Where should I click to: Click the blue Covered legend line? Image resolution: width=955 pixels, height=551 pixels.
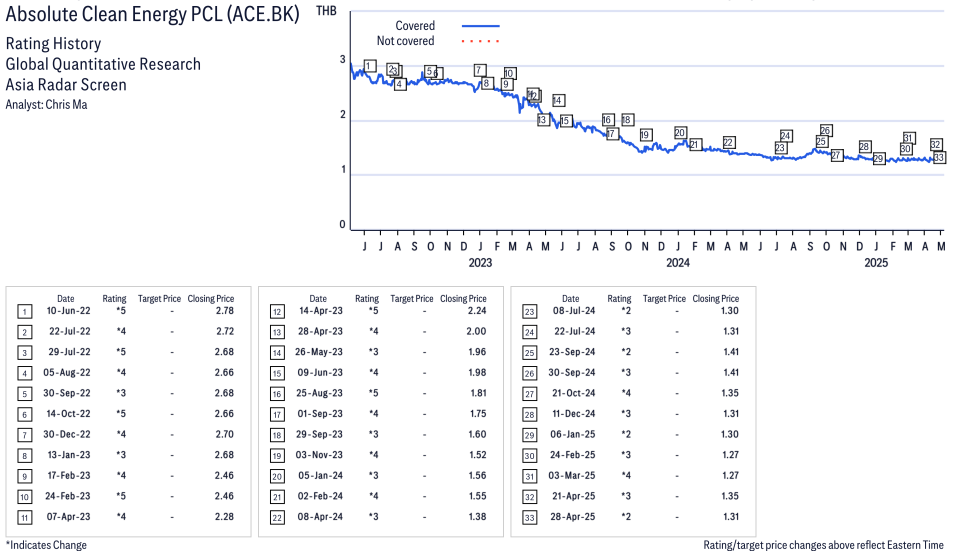coord(481,26)
